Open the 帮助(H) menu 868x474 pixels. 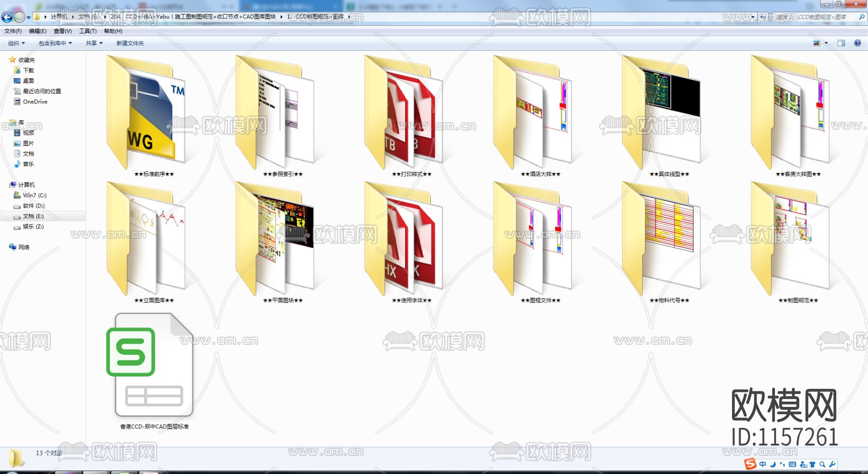113,31
